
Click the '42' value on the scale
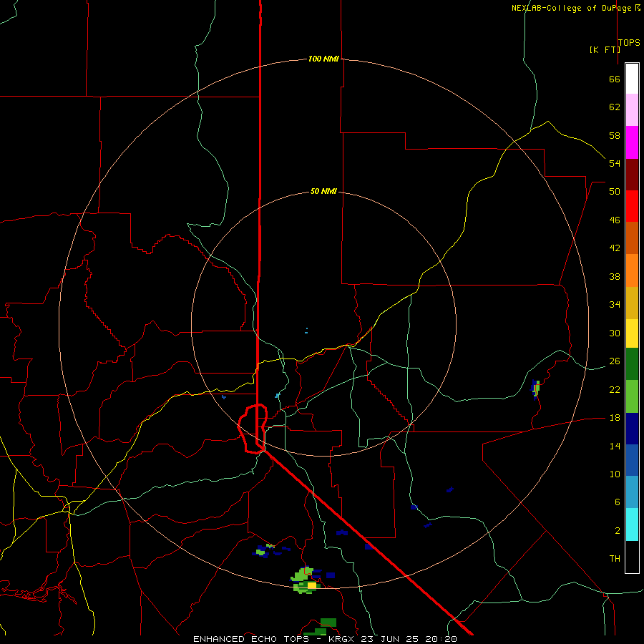[615, 248]
